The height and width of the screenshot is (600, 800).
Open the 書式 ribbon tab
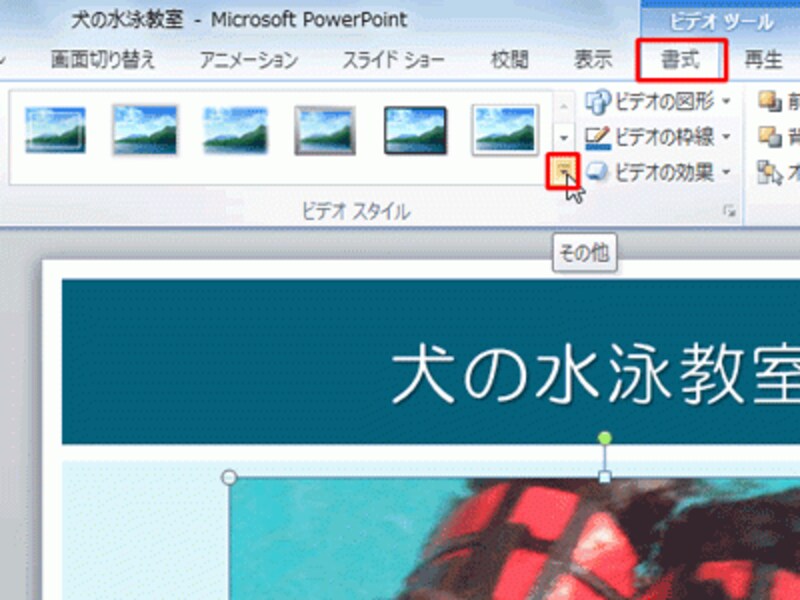[x=681, y=60]
